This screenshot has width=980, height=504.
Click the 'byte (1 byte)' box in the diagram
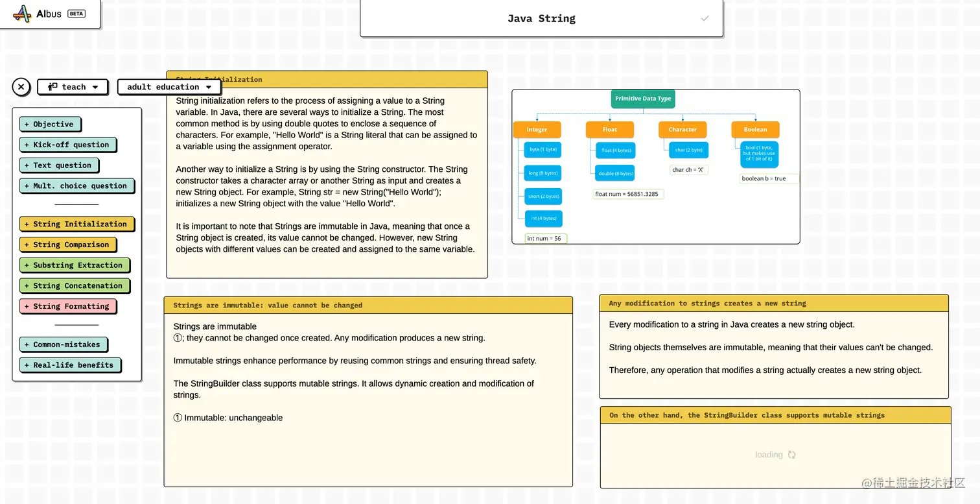point(543,150)
